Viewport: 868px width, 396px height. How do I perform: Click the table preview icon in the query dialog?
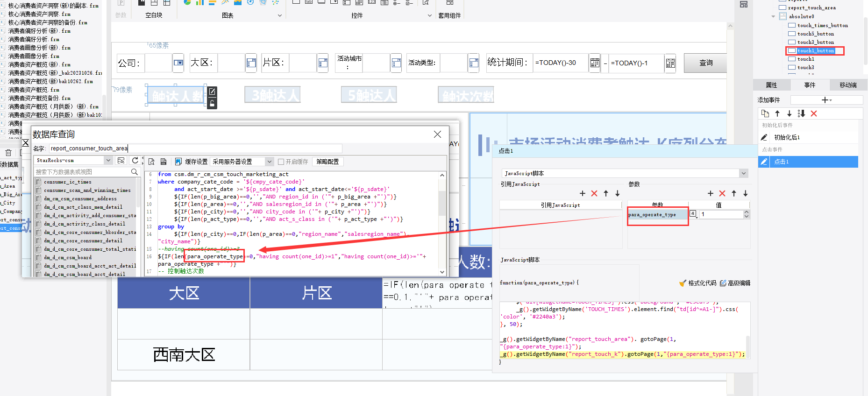[121, 160]
